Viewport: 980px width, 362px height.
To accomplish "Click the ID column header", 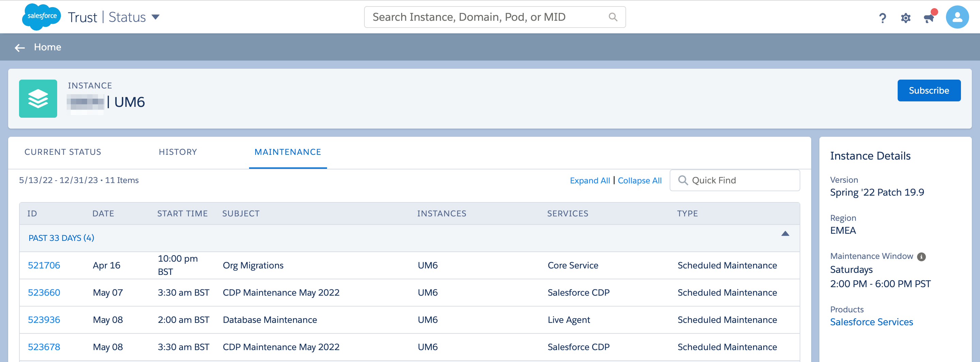I will [x=32, y=214].
